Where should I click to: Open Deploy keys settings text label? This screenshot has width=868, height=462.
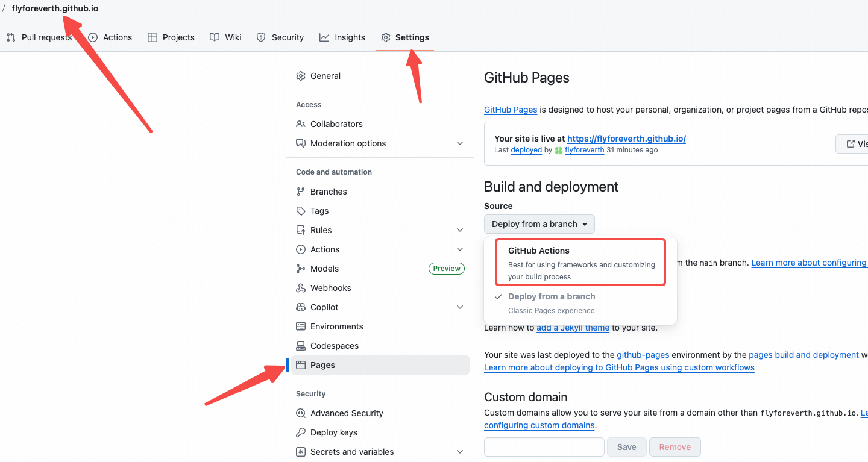tap(334, 432)
